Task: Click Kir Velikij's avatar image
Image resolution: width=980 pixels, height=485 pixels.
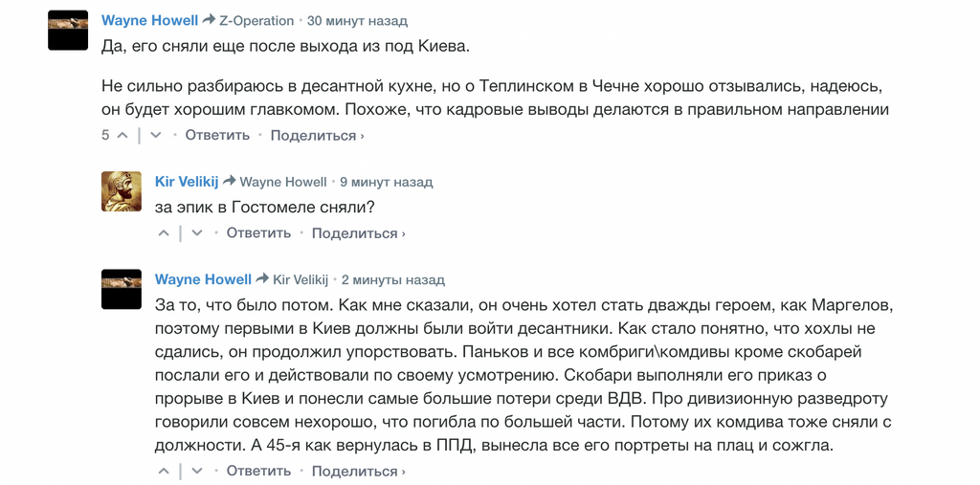Action: [121, 191]
